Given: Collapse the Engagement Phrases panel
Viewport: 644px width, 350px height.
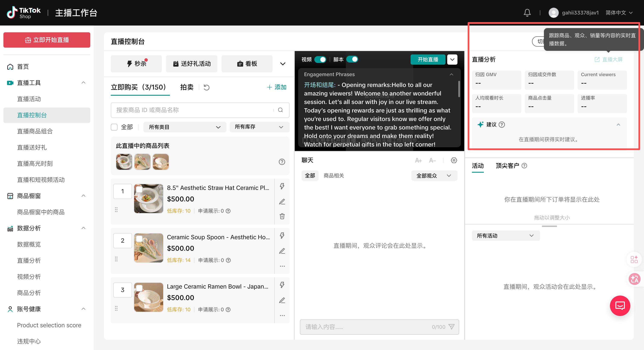Looking at the screenshot, I should (x=451, y=74).
